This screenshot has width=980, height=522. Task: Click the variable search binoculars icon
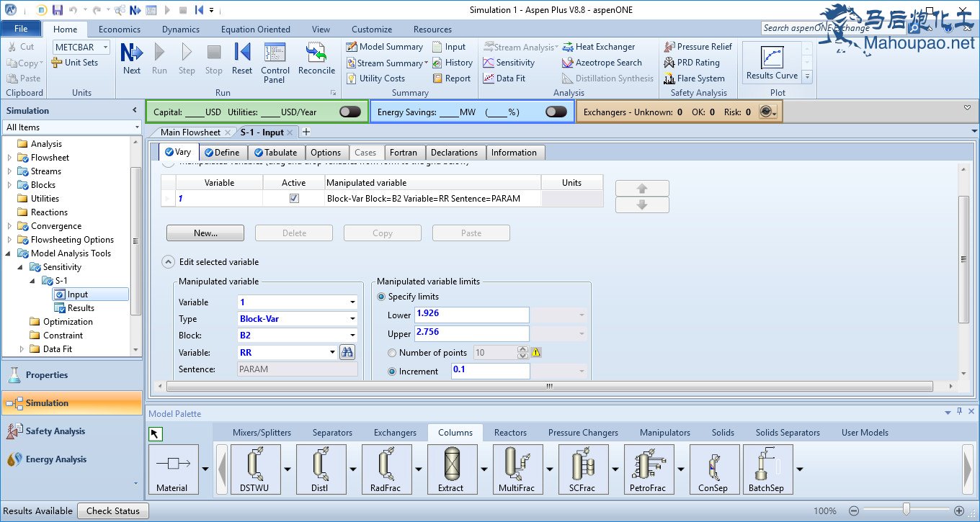click(x=348, y=353)
